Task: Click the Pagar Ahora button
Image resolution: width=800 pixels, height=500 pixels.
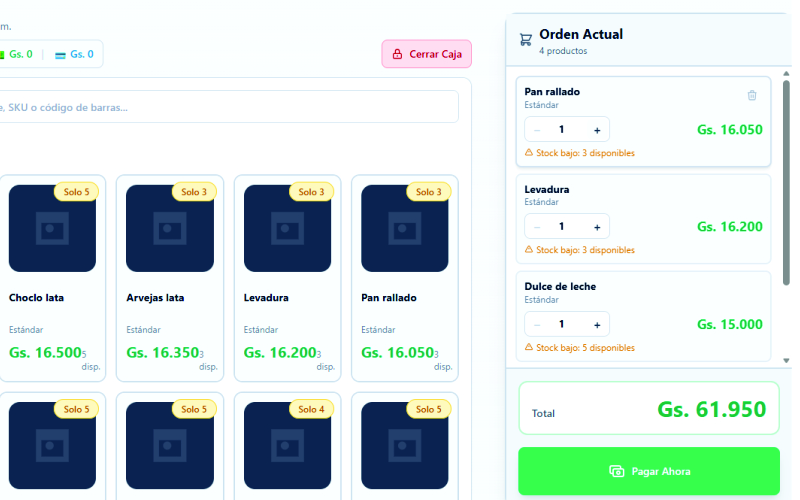Action: tap(648, 471)
